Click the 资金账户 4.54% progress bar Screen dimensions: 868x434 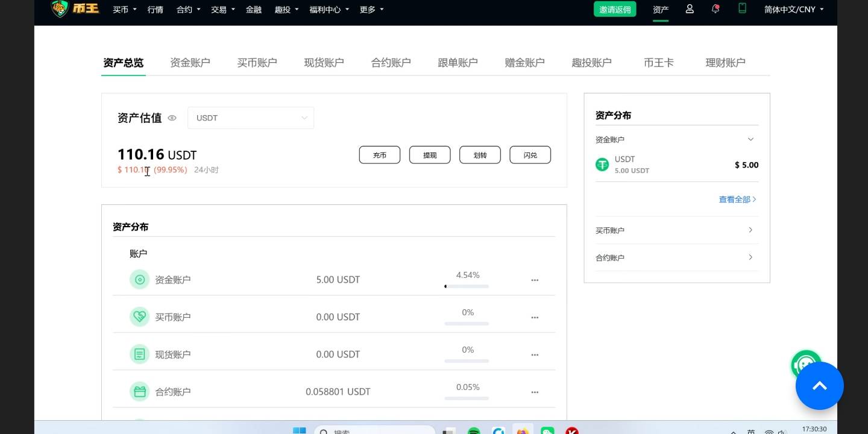point(467,286)
